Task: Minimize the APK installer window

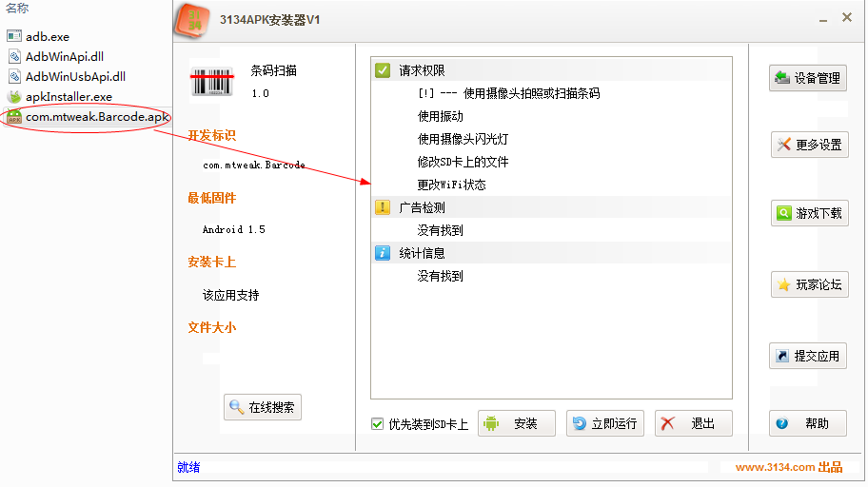Action: coord(823,20)
